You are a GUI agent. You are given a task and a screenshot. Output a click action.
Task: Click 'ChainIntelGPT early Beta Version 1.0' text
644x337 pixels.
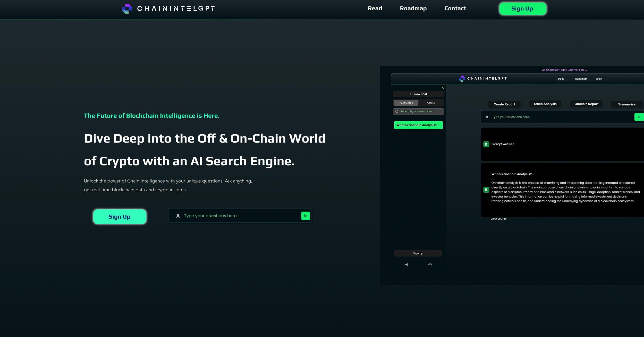click(564, 70)
